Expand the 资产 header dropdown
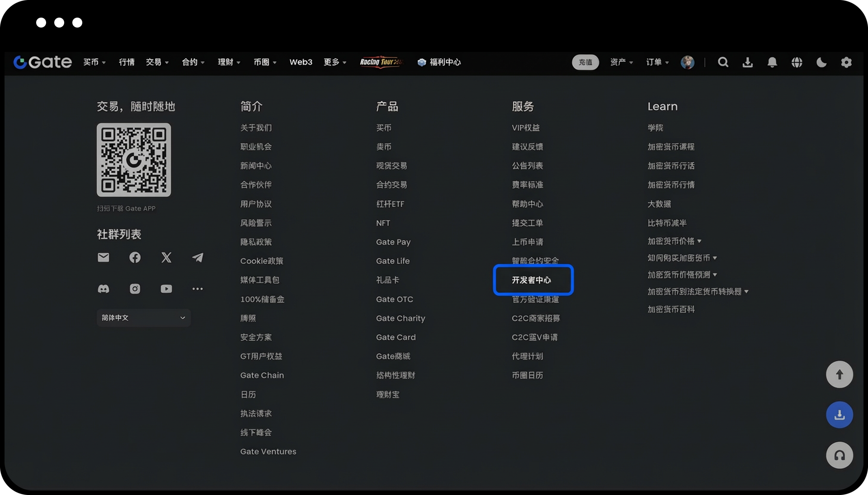Screen dimensions: 868x495 pyautogui.click(x=622, y=62)
